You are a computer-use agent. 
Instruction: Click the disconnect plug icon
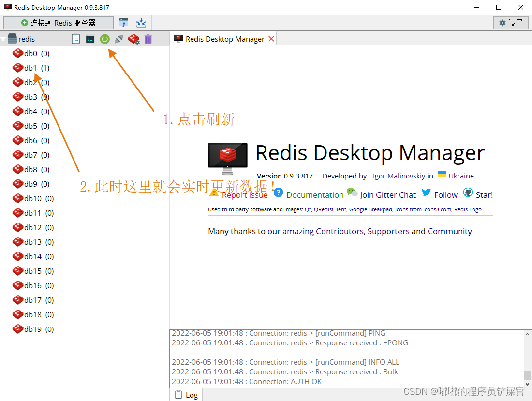[x=119, y=39]
